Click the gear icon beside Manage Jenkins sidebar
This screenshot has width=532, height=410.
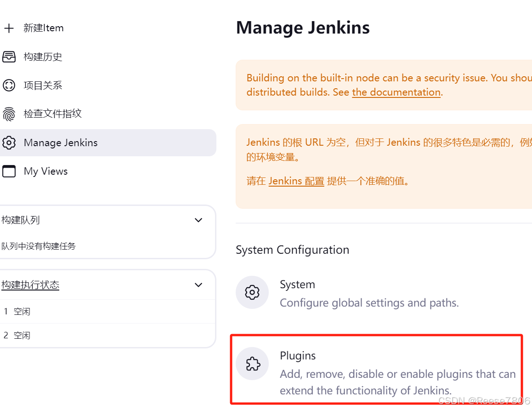9,143
